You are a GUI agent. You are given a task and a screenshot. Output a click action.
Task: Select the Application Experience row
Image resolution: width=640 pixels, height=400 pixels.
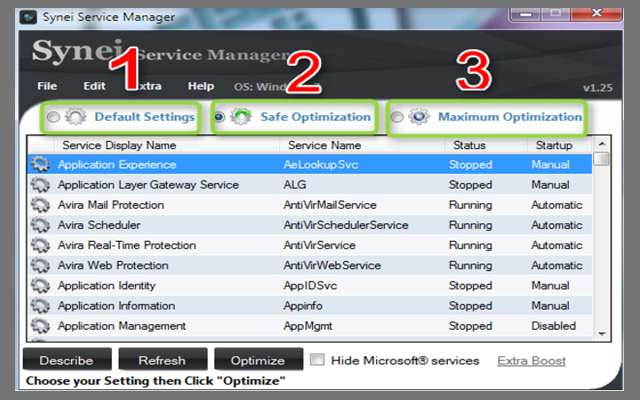[310, 164]
